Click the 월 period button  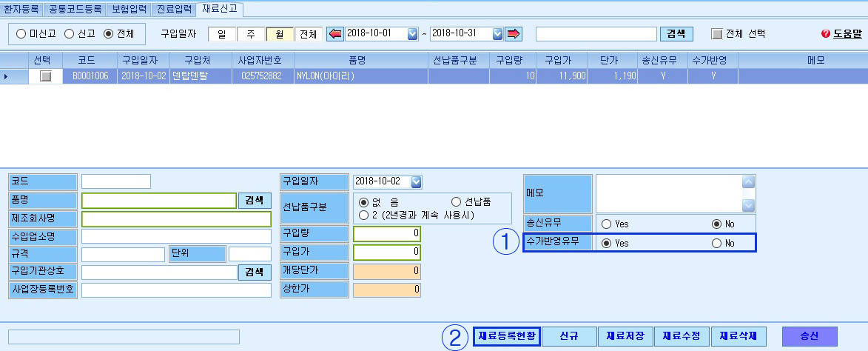(x=280, y=34)
